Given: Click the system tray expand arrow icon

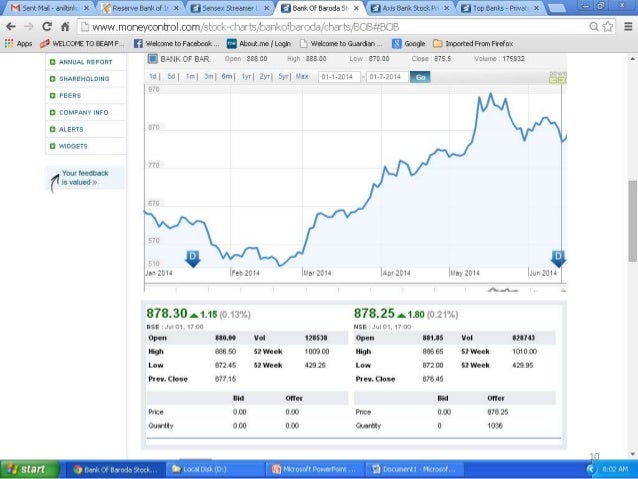Looking at the screenshot, I should 591,469.
